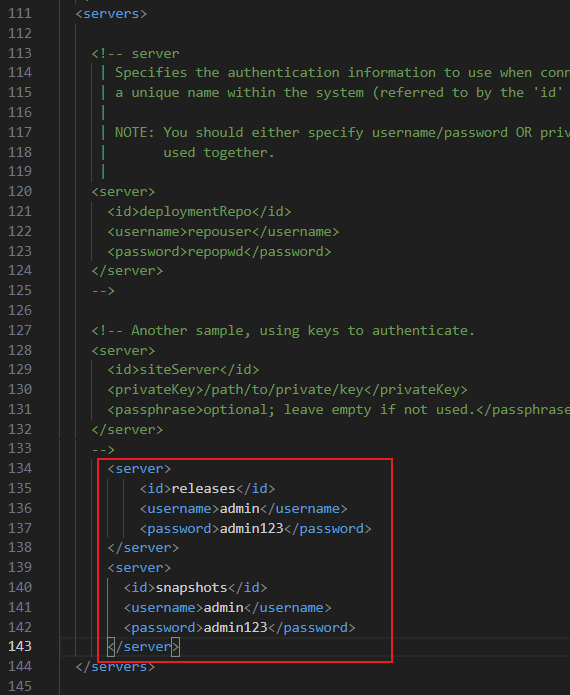The image size is (570, 695).
Task: Select line number 130 in the gutter
Action: click(20, 390)
